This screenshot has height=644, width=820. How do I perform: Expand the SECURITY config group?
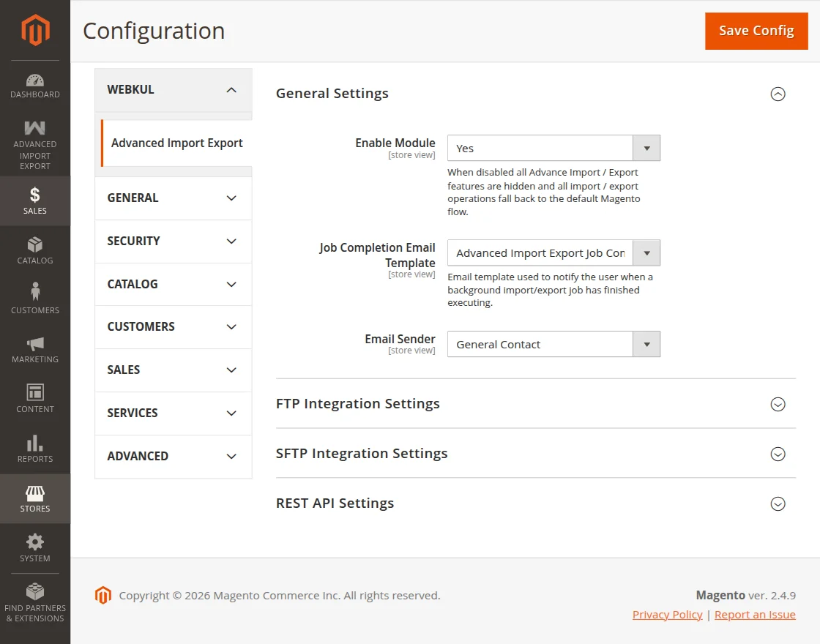tap(173, 241)
